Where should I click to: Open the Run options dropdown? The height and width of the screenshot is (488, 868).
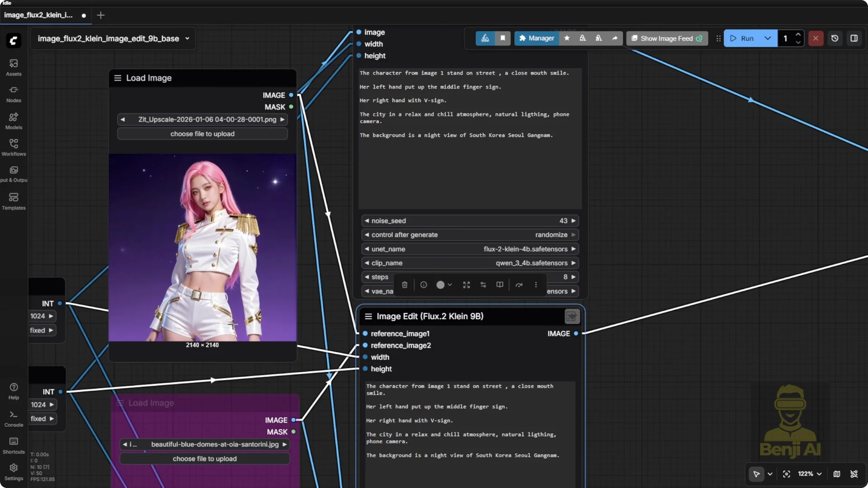pyautogui.click(x=767, y=38)
